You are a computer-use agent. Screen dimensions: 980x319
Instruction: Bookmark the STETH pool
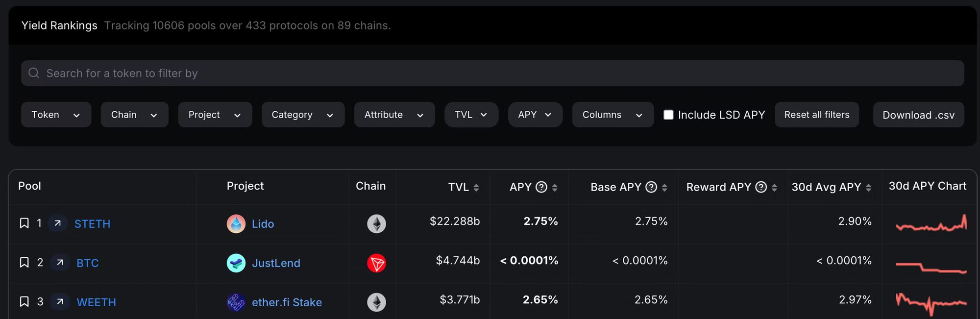click(24, 223)
